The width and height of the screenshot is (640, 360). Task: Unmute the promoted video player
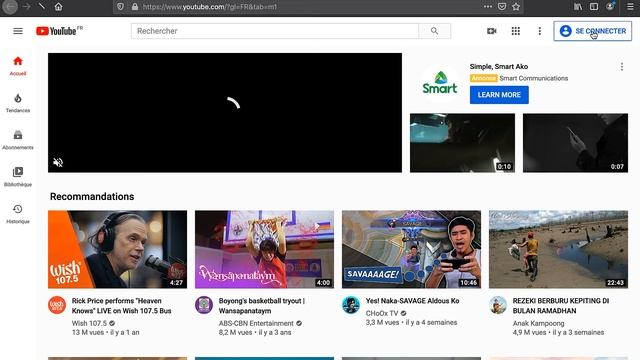click(x=58, y=162)
